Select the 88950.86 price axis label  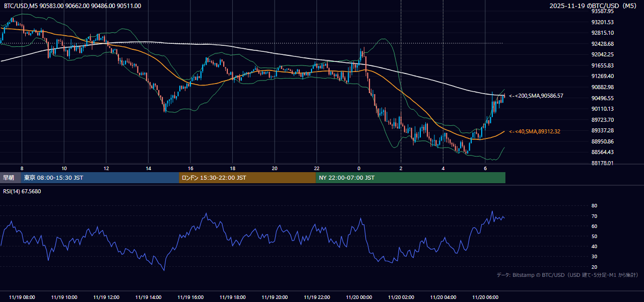(603, 141)
